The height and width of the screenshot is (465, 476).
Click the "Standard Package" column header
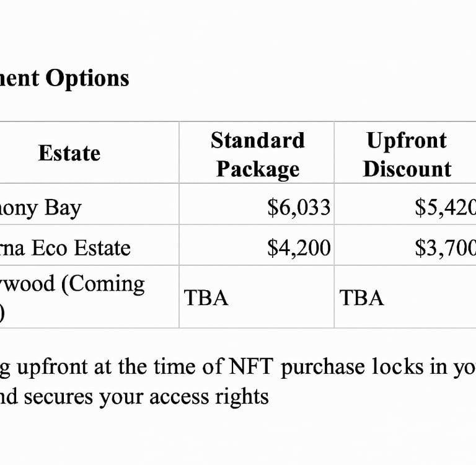click(x=257, y=154)
